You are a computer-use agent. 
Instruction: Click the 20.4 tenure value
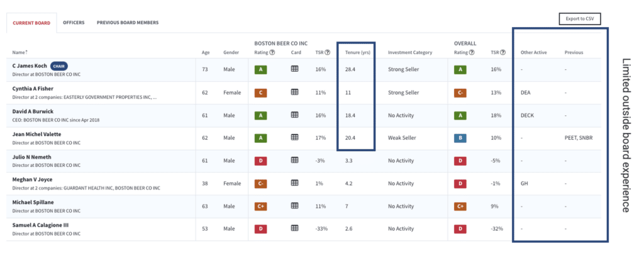350,138
